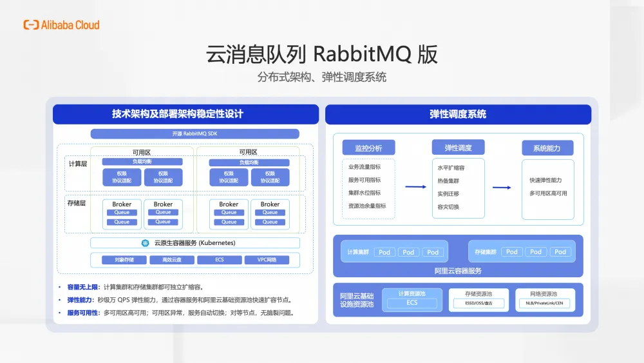Image resolution: width=644 pixels, height=363 pixels.
Task: Click the ECS box beside VPC网络
Action: (220, 260)
